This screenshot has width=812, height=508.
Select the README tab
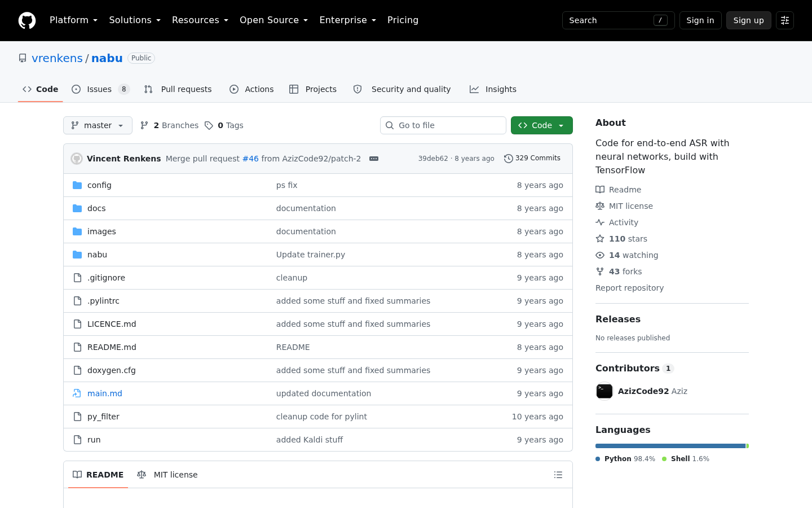98,475
